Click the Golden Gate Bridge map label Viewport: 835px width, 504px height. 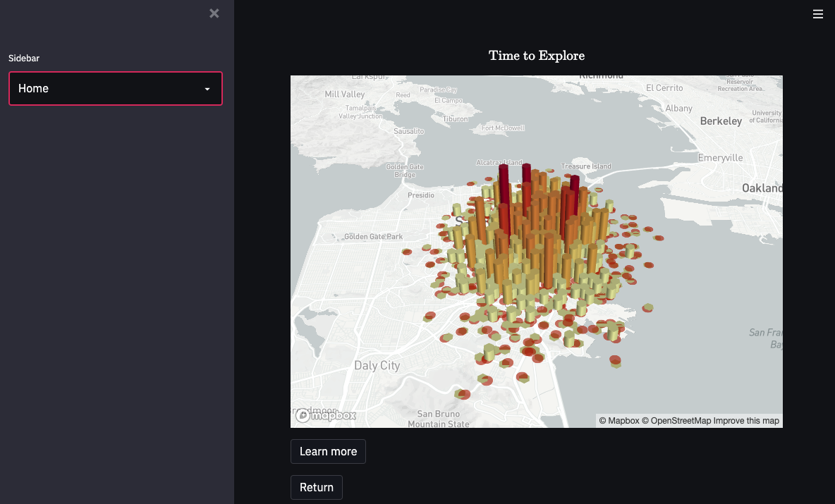(x=405, y=171)
